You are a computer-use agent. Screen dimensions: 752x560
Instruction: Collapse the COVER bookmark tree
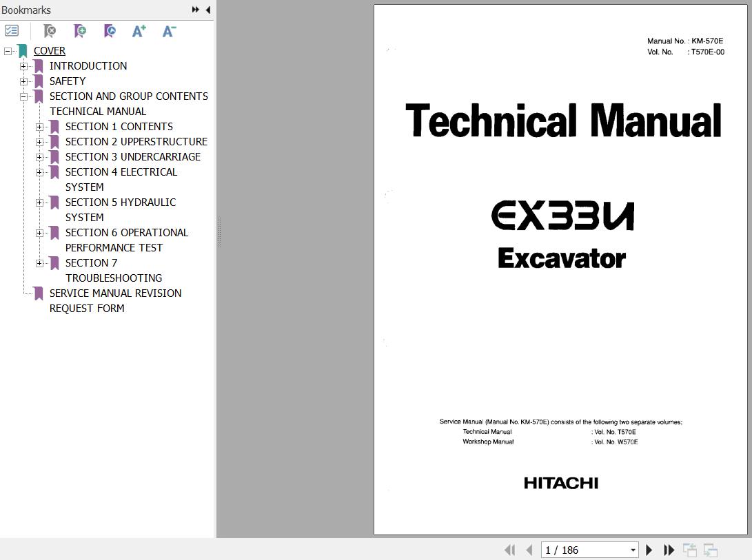tap(8, 51)
